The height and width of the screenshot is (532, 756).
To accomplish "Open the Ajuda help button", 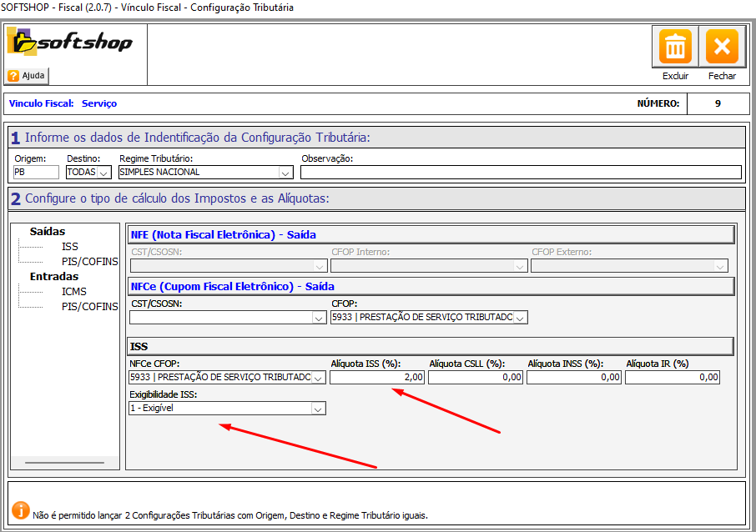I will [28, 75].
